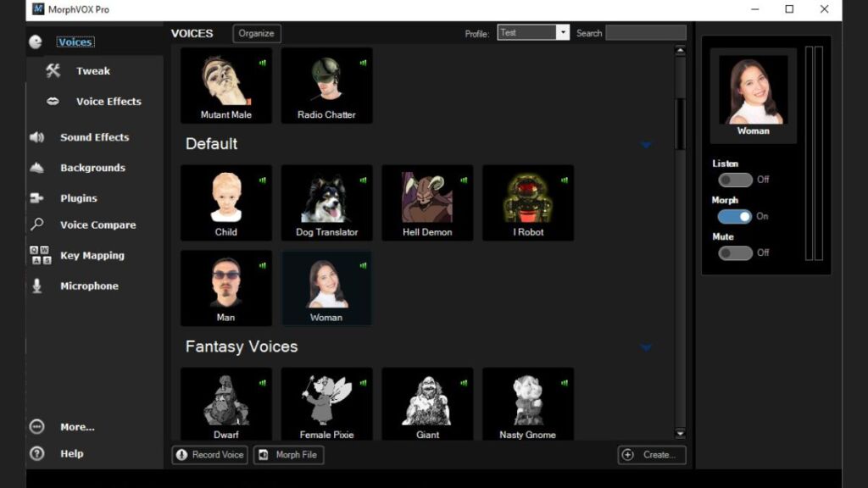Open the Plugins section icon
Screen dimensions: 868x488
pyautogui.click(x=37, y=197)
